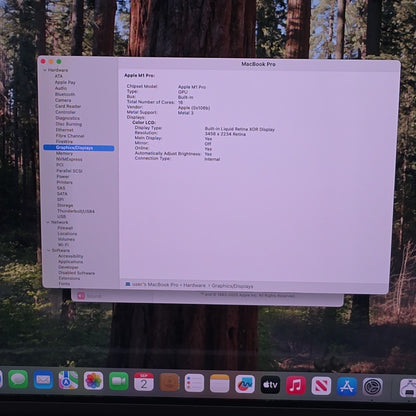Open System Settings gear icon
This screenshot has width=416, height=416.
point(372,387)
